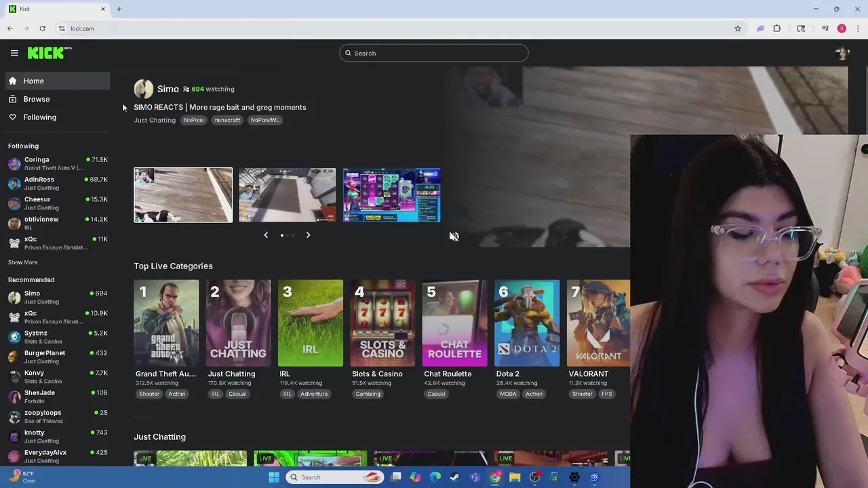Click the browser address bar kick.com
The image size is (868, 488).
[393, 28]
